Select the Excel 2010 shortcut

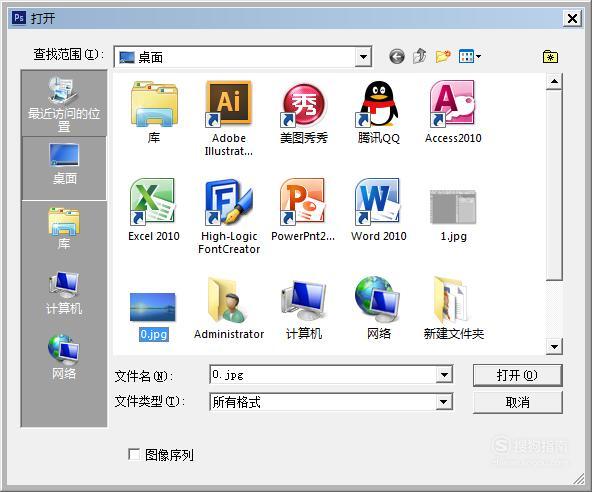(154, 210)
